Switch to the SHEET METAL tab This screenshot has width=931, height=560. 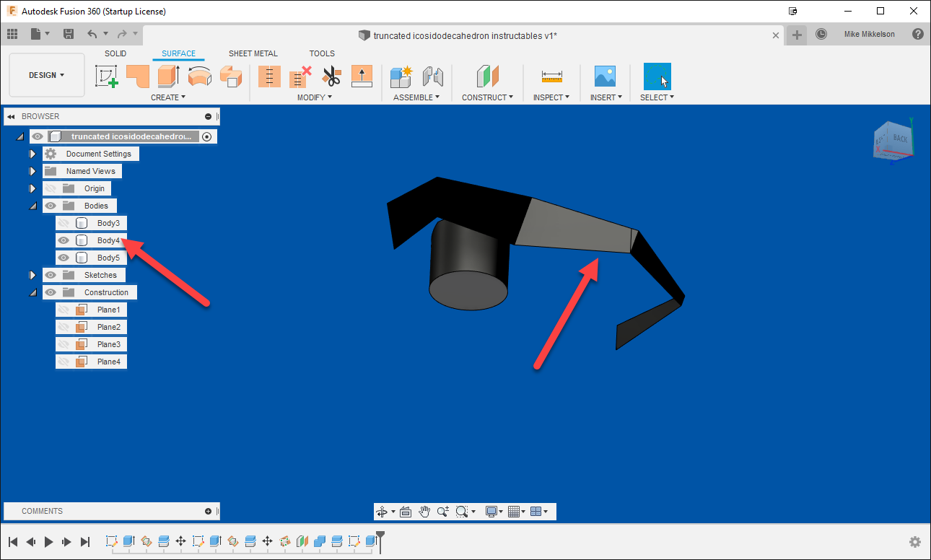pyautogui.click(x=253, y=53)
